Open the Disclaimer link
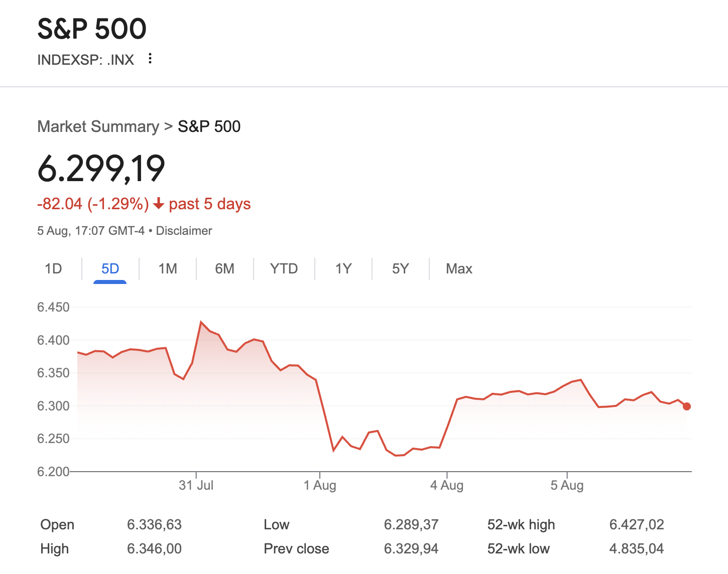This screenshot has height=574, width=728. [184, 231]
